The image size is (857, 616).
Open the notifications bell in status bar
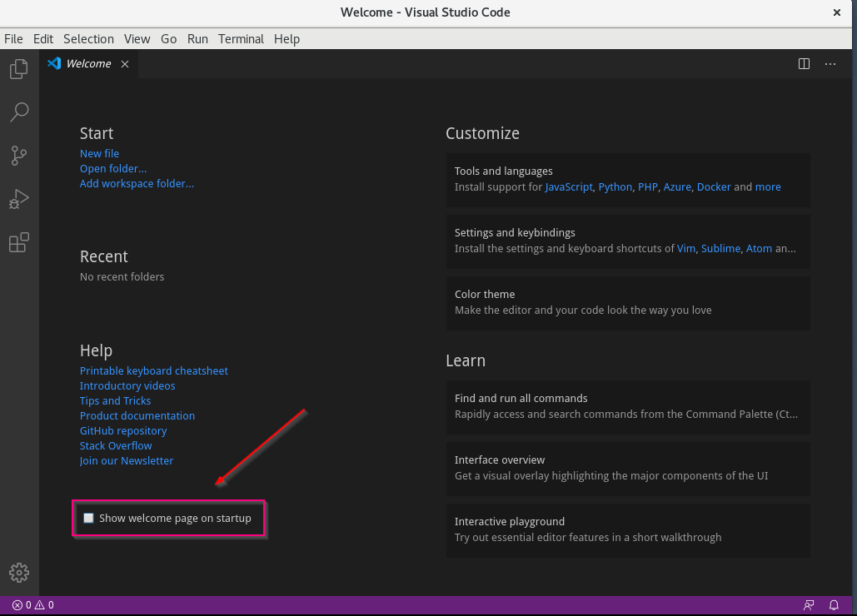tap(834, 605)
